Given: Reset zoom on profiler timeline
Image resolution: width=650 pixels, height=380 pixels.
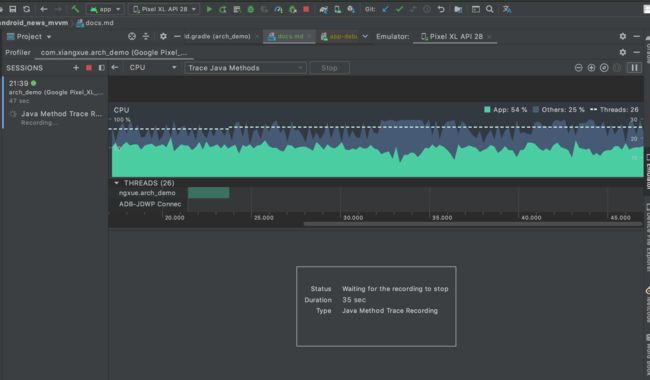Looking at the screenshot, I should click(x=604, y=68).
